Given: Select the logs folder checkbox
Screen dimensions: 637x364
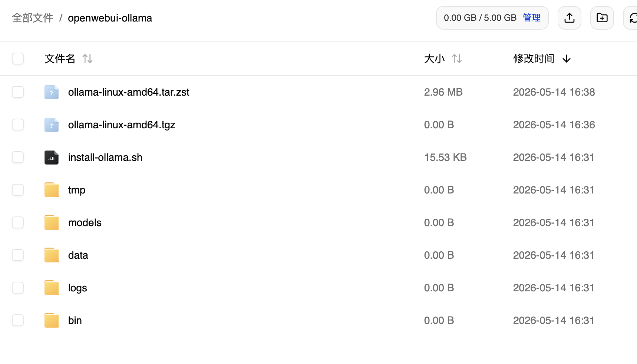Looking at the screenshot, I should (18, 288).
